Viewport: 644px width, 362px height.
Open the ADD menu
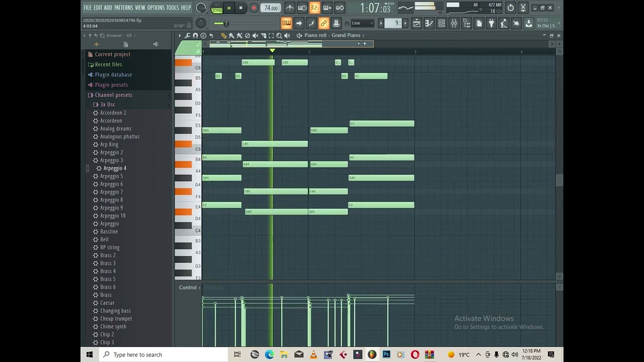[108, 8]
